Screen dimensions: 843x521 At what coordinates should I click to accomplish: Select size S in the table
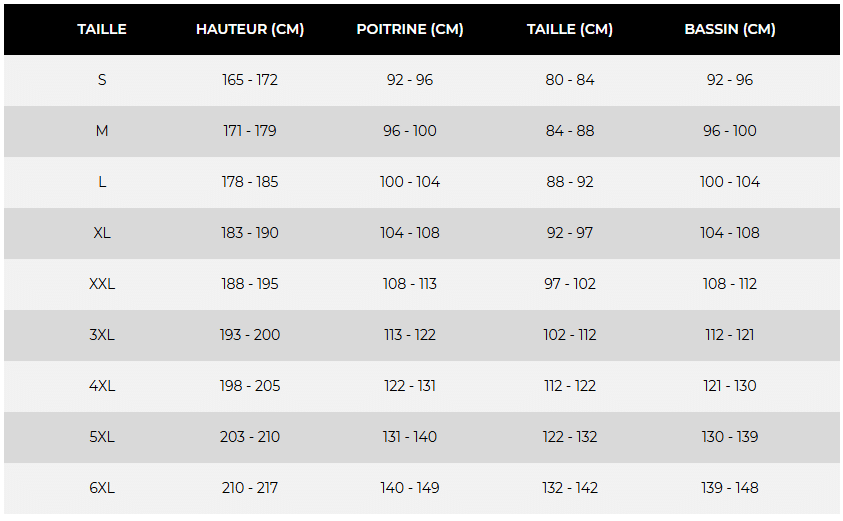click(x=102, y=80)
